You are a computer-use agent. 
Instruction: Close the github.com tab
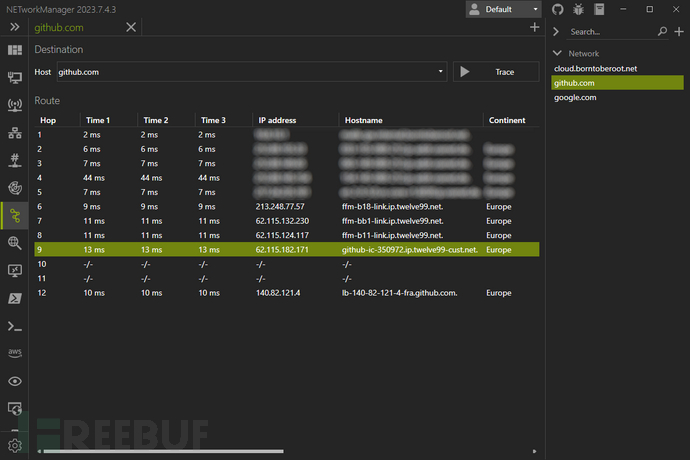click(131, 27)
